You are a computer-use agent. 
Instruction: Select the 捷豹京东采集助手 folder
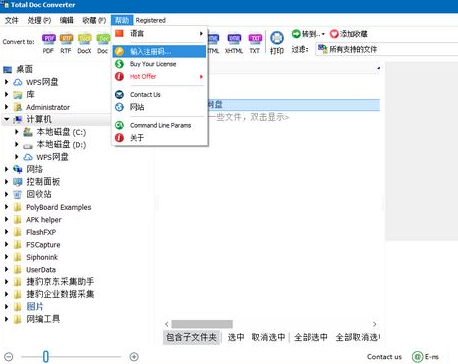60,282
